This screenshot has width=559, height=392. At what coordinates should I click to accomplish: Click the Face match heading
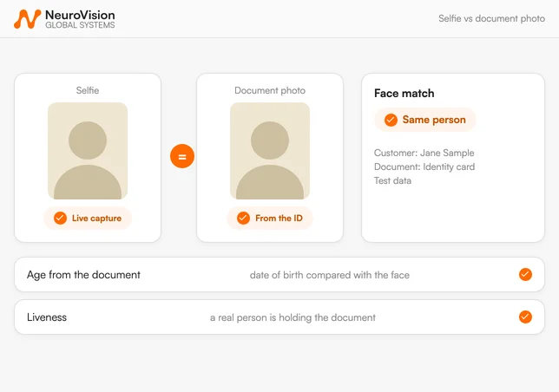click(404, 94)
